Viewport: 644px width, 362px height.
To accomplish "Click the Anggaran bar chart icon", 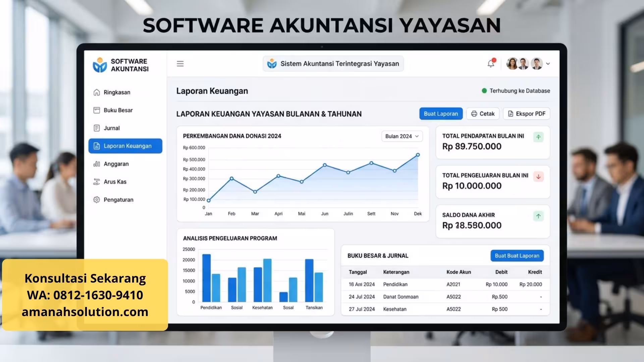I will pyautogui.click(x=97, y=164).
